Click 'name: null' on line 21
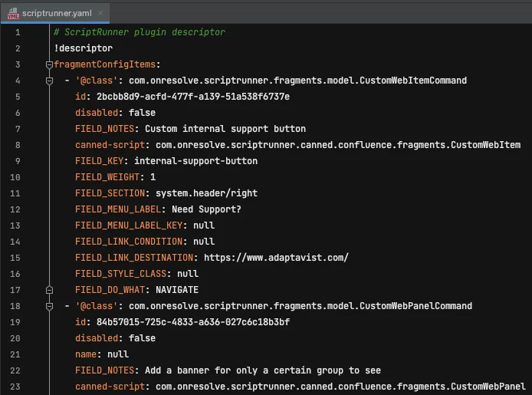532x395 pixels. 102,354
